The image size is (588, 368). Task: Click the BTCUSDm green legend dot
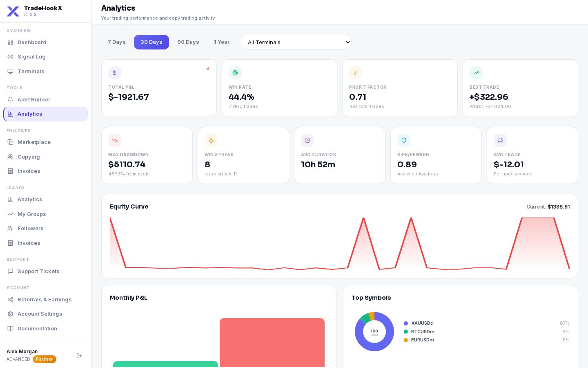(x=406, y=332)
